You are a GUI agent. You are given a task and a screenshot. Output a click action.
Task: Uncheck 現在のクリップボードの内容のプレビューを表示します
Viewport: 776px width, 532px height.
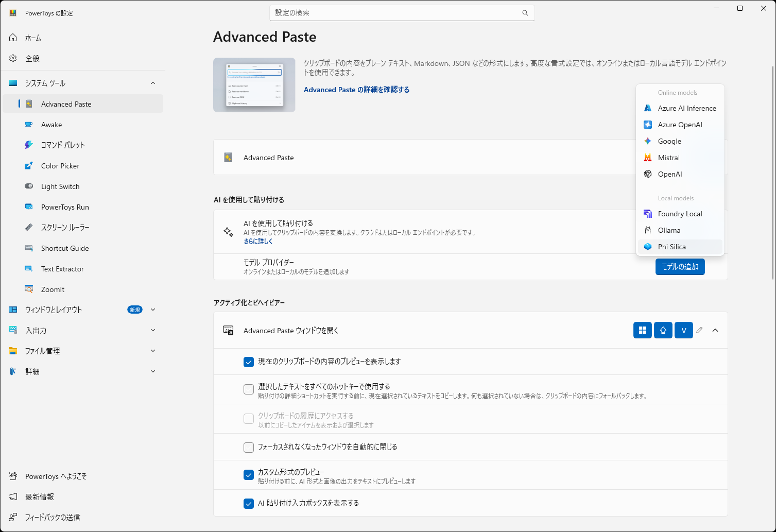pyautogui.click(x=249, y=362)
